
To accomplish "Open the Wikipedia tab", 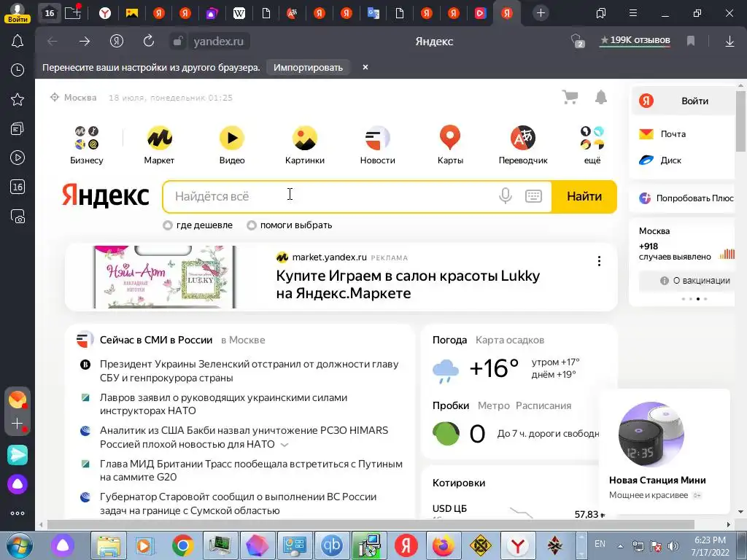I will 239,13.
